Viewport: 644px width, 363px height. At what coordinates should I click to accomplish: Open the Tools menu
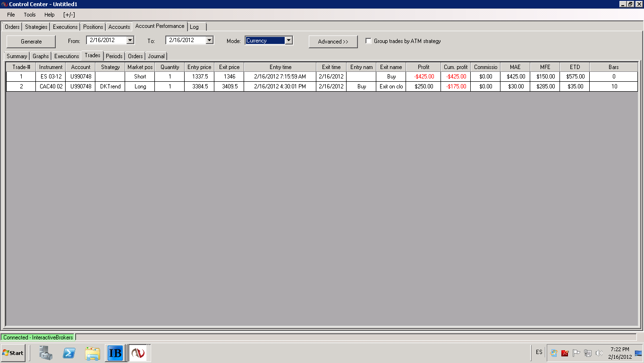(x=30, y=15)
